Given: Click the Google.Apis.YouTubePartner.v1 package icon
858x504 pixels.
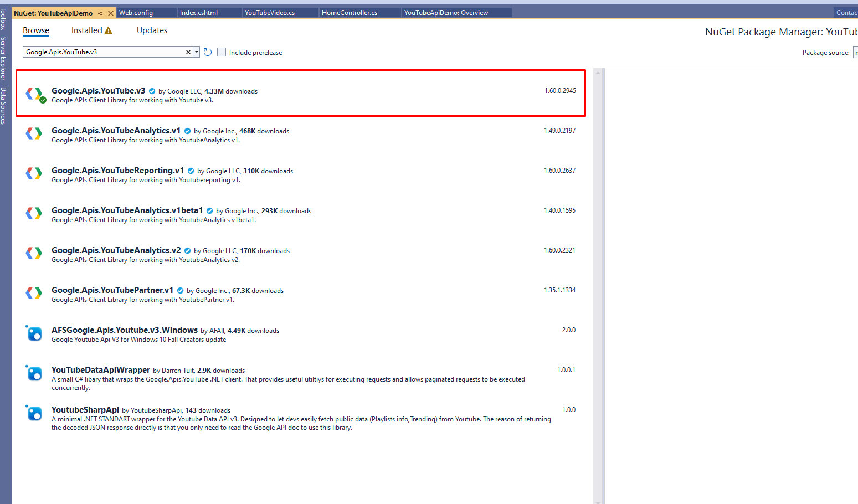Looking at the screenshot, I should (x=34, y=293).
